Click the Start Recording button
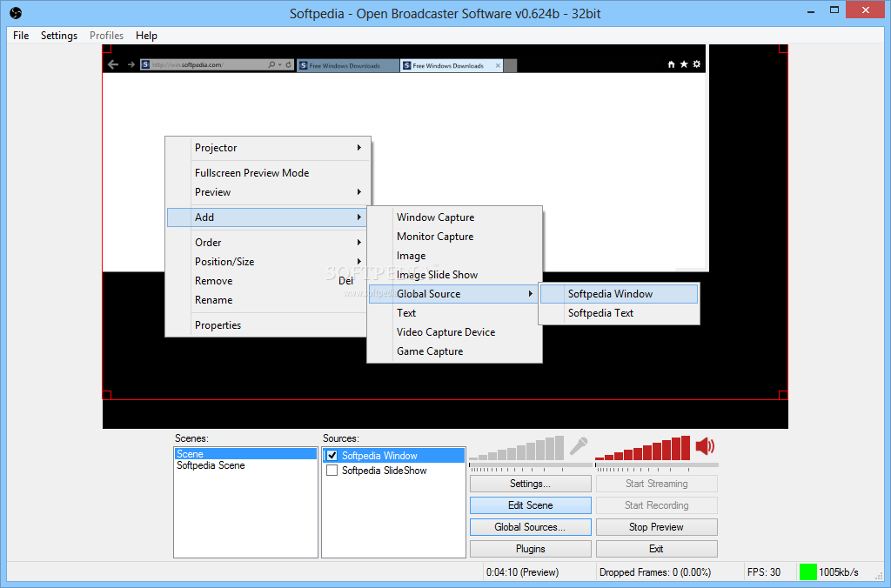This screenshot has width=891, height=588. tap(656, 505)
